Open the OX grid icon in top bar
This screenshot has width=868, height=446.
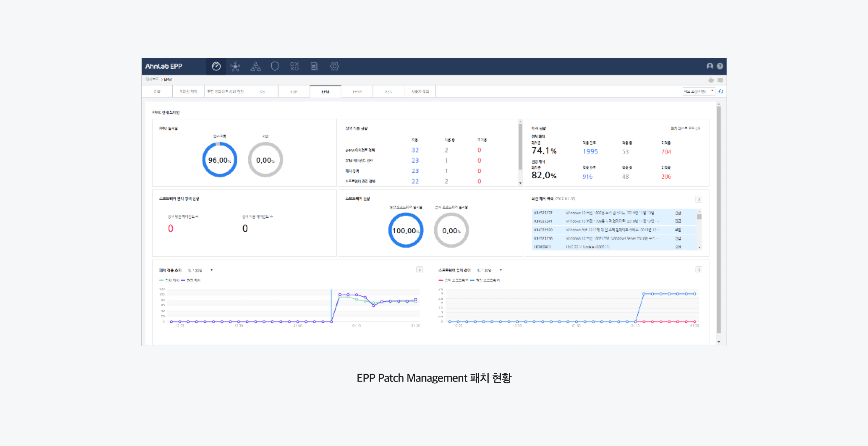tap(294, 66)
